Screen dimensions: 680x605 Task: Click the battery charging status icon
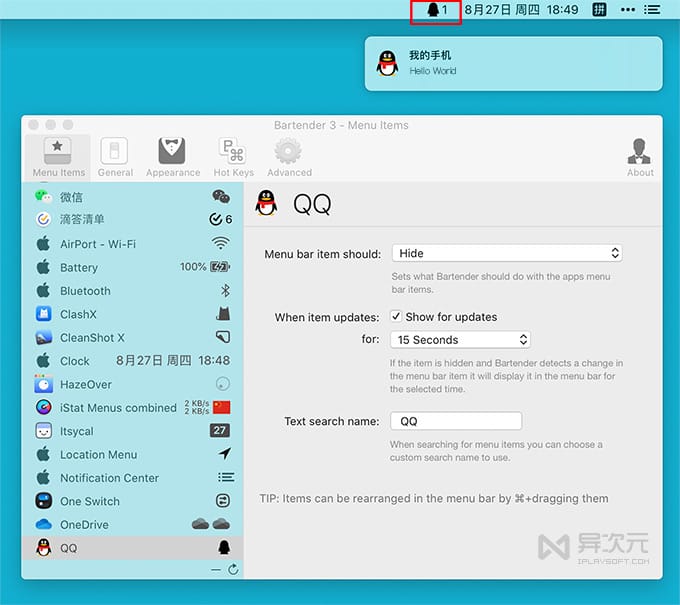click(220, 267)
